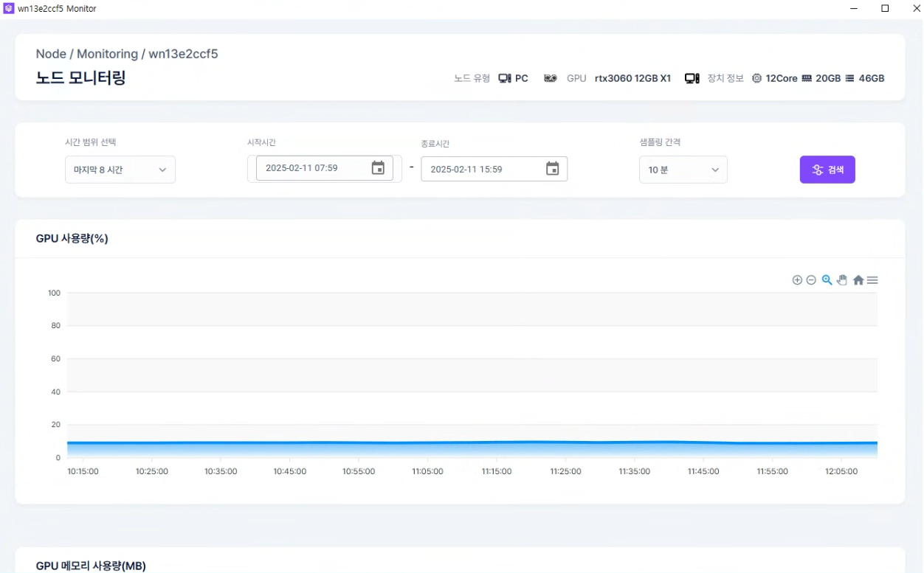924x573 pixels.
Task: Open the 10 분 sampling interval dropdown
Action: (x=683, y=170)
